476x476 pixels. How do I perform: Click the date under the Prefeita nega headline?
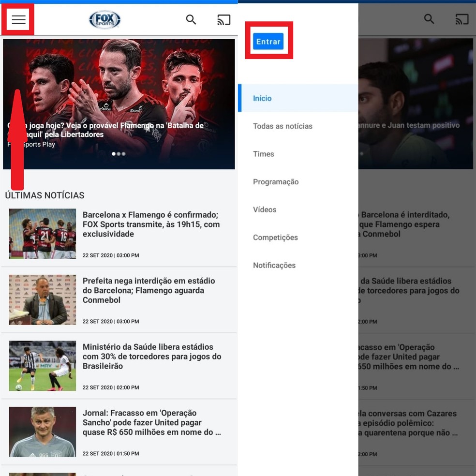coord(111,322)
